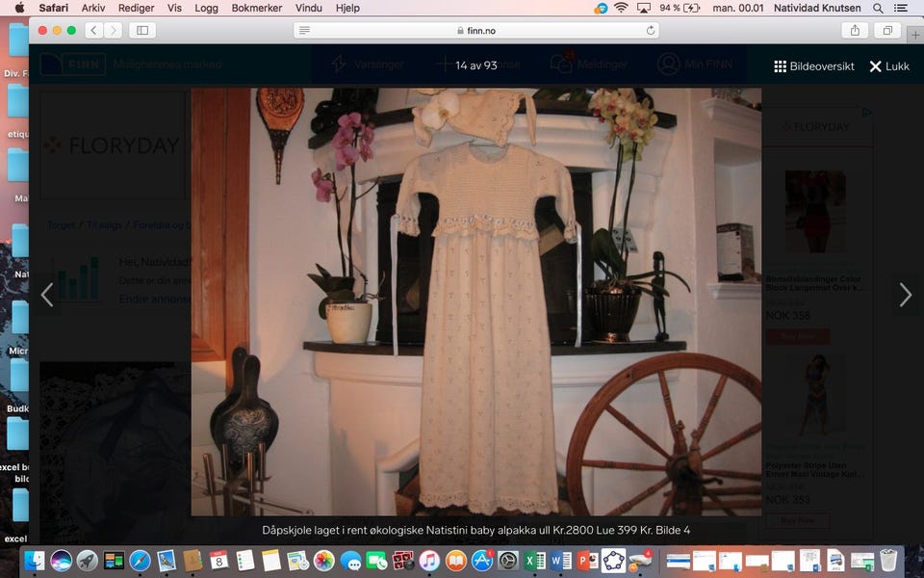This screenshot has width=924, height=578.
Task: Show Safari tab overview
Action: [x=887, y=30]
